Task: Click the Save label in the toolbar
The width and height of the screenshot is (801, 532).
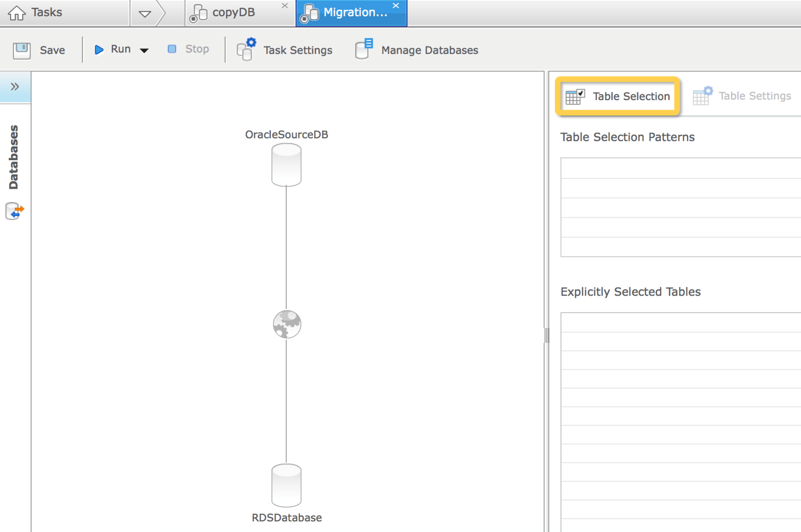Action: (x=52, y=50)
